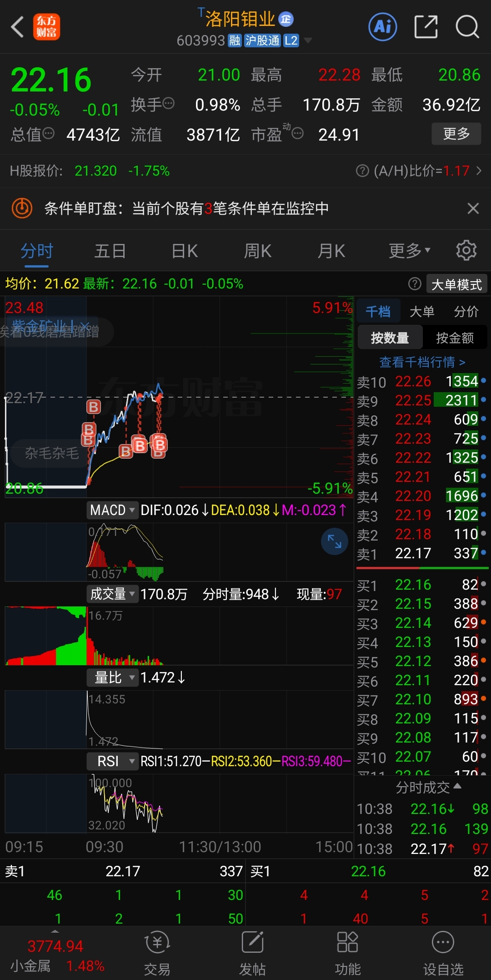The height and width of the screenshot is (980, 491).
Task: Tap the 卖9 22.25 order row
Action: pos(422,400)
